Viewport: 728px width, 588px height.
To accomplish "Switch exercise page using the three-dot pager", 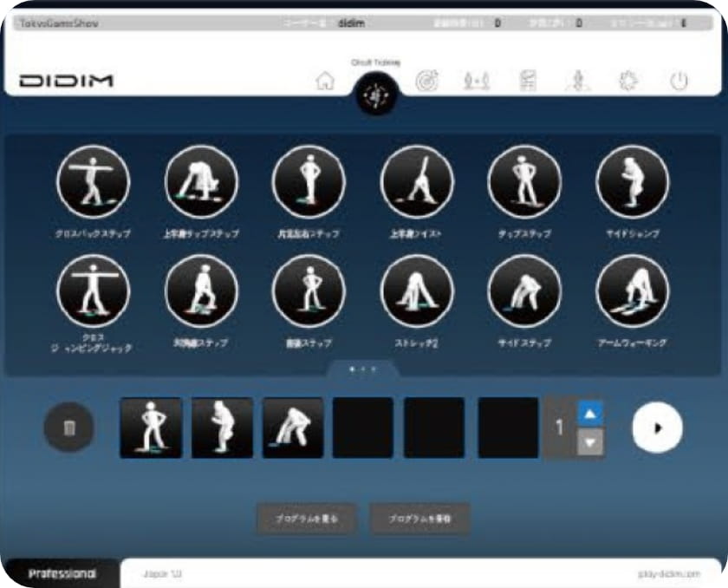I will (x=362, y=369).
